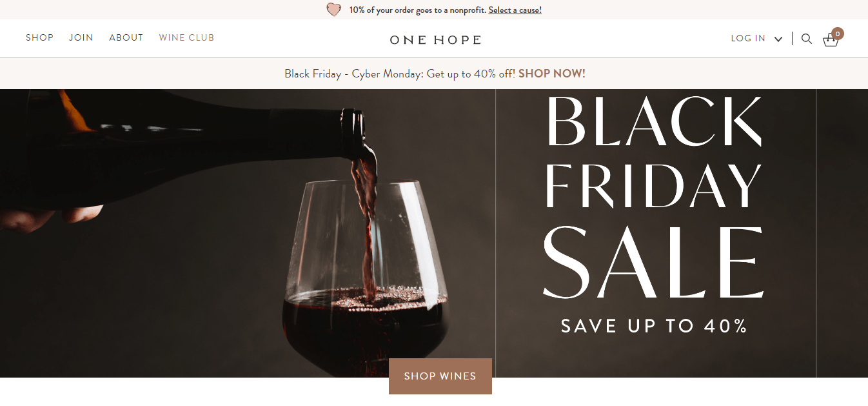Expand the Log In dropdown chevron
This screenshot has height=406, width=868.
tap(778, 39)
